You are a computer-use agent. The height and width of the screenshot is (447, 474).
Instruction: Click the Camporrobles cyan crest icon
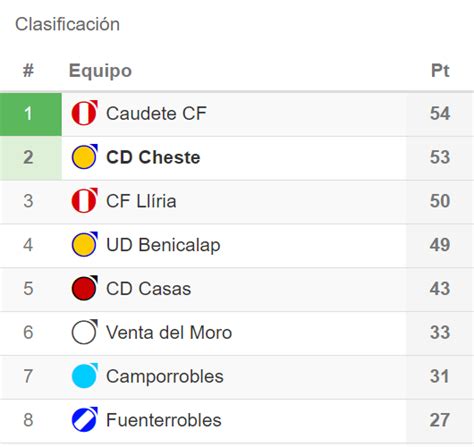point(85,376)
